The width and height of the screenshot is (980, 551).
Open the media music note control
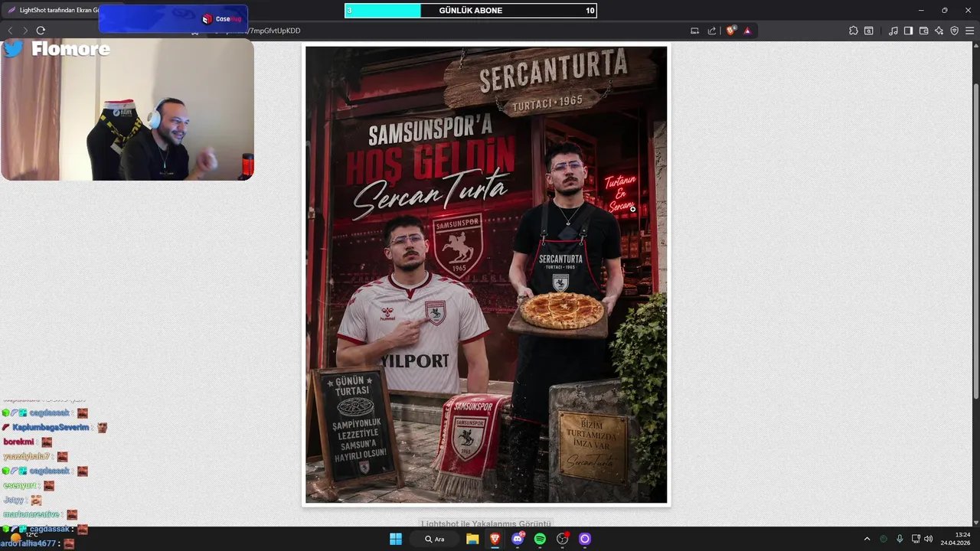coord(893,31)
